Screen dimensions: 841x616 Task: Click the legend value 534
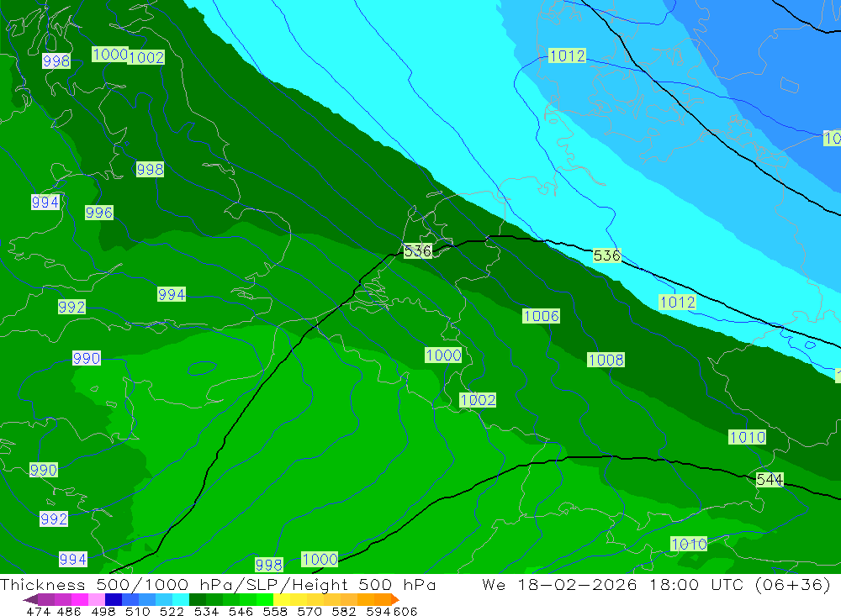(x=207, y=612)
